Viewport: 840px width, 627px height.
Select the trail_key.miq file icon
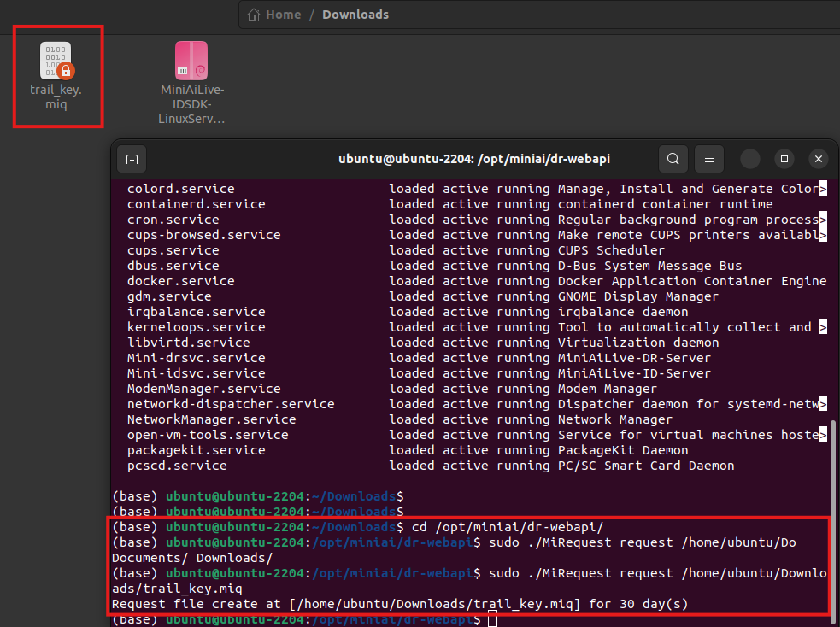(56, 61)
